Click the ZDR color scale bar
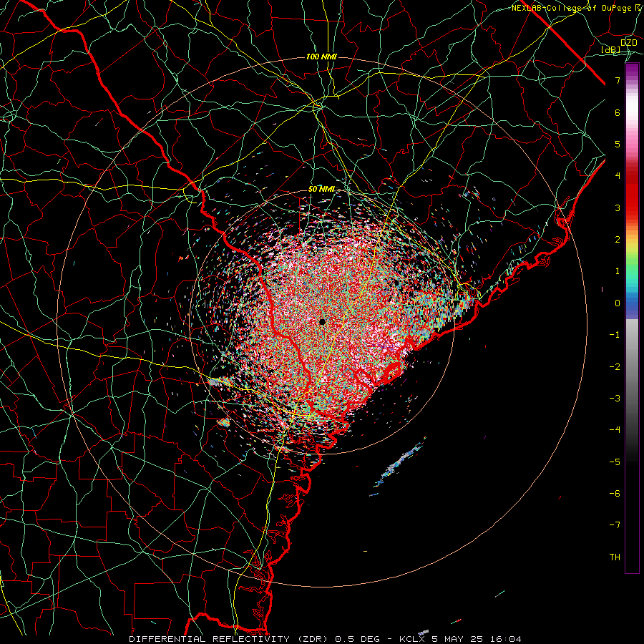This screenshot has width=644, height=644. [632, 318]
